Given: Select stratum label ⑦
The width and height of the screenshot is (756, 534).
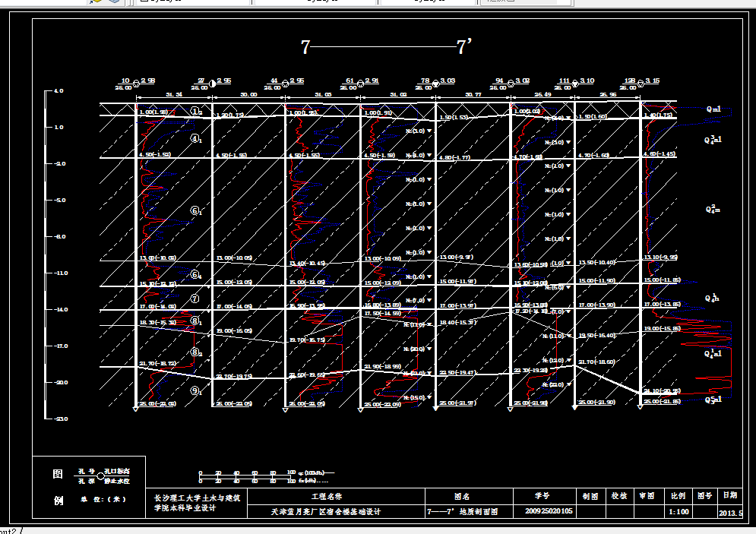Looking at the screenshot, I should (195, 299).
